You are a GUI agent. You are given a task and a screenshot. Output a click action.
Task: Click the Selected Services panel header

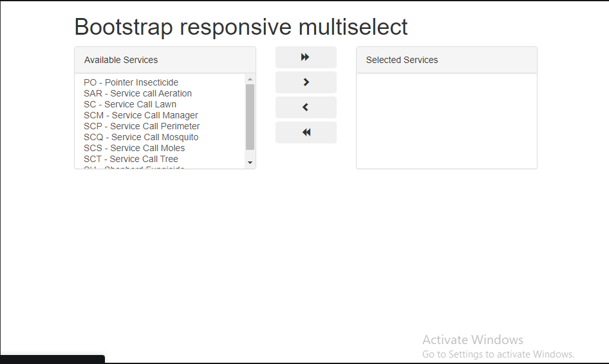[447, 60]
